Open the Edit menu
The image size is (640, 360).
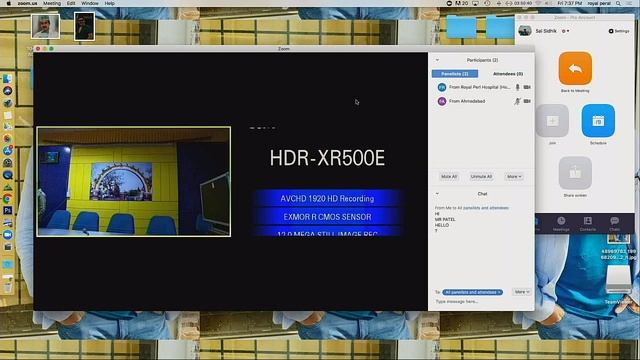pyautogui.click(x=71, y=3)
